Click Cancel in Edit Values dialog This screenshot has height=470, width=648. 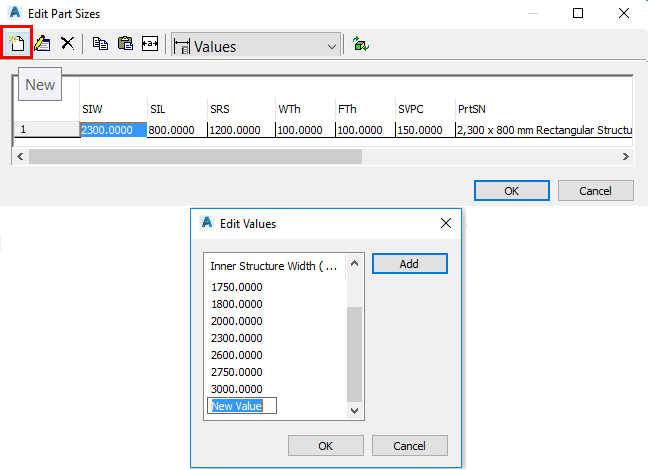click(410, 446)
